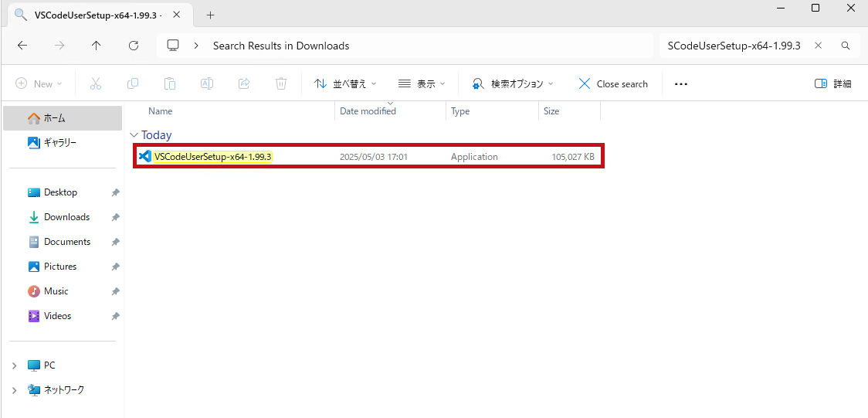Toggle the 詳細 details pane

(832, 83)
